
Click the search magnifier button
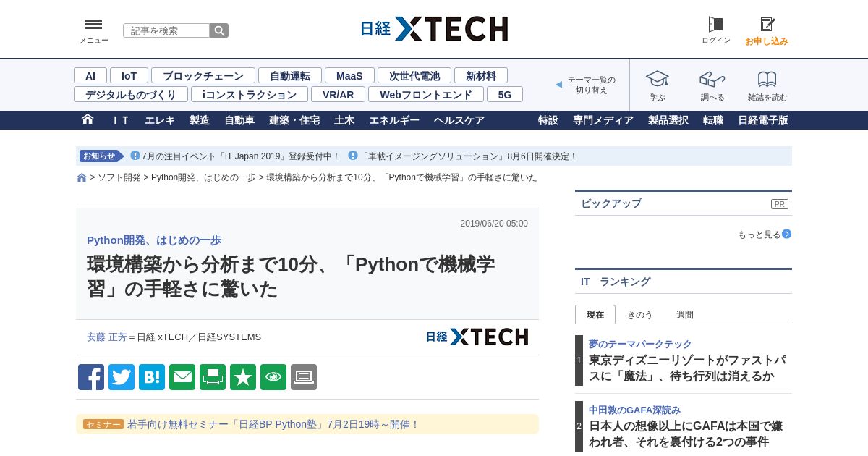(219, 30)
